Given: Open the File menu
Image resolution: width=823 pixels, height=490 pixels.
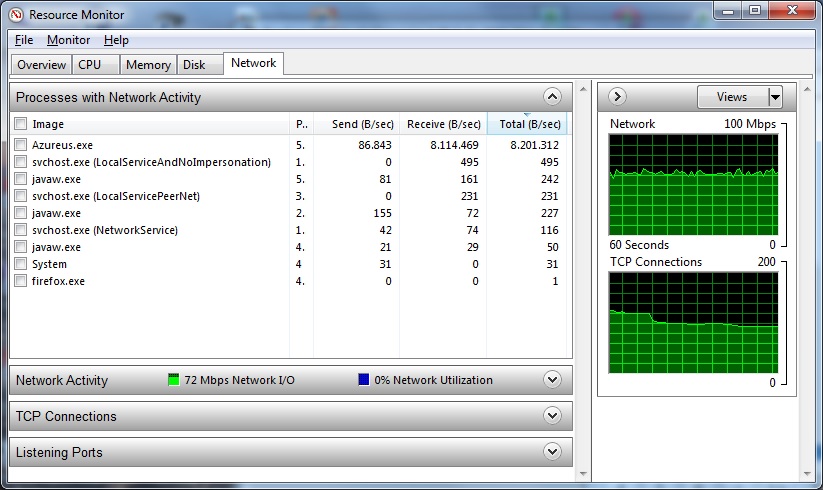Looking at the screenshot, I should point(24,40).
